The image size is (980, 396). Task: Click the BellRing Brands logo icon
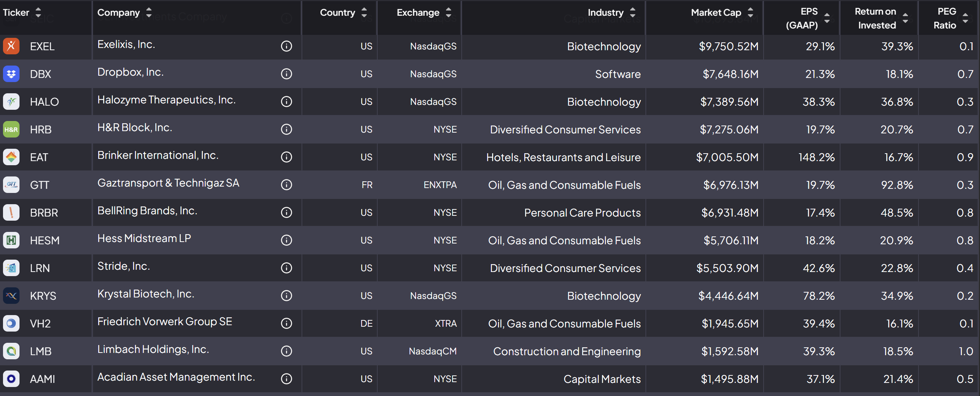click(11, 212)
